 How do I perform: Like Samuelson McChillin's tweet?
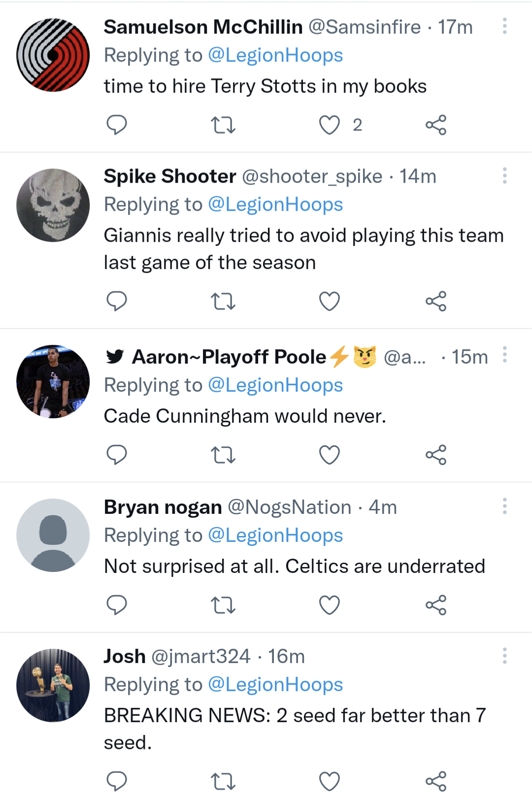click(330, 125)
